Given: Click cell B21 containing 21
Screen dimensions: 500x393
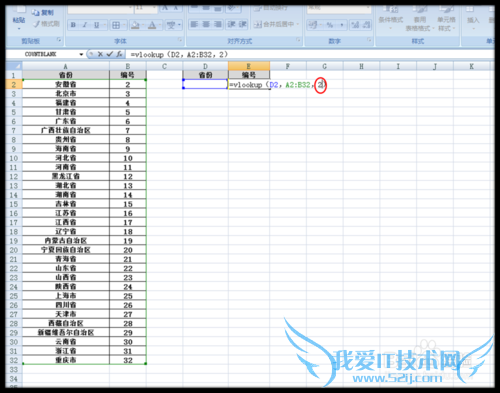Looking at the screenshot, I should [128, 259].
